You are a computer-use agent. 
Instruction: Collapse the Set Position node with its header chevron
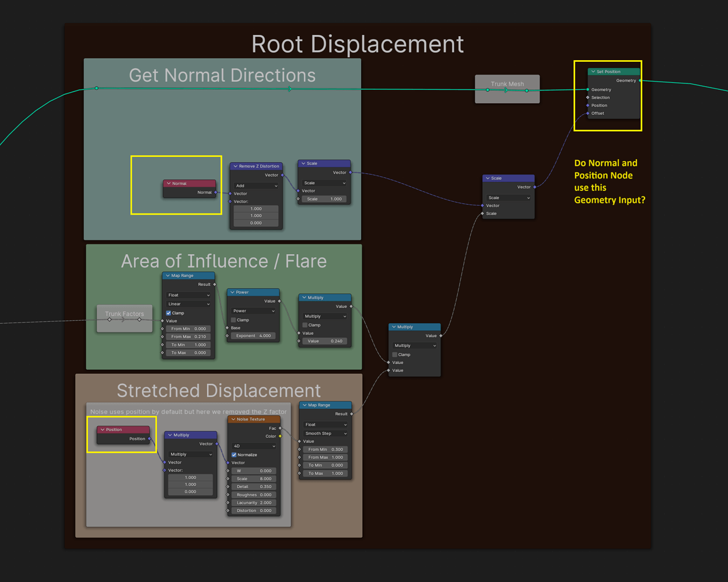[593, 71]
